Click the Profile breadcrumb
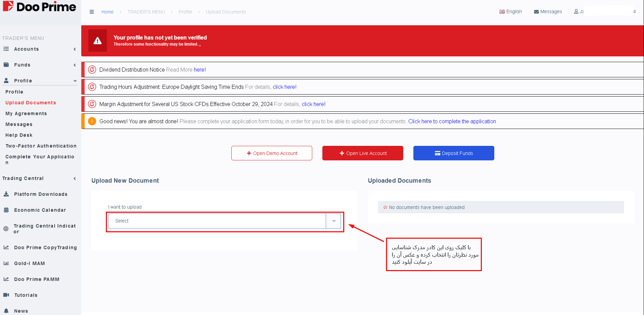 (x=185, y=12)
